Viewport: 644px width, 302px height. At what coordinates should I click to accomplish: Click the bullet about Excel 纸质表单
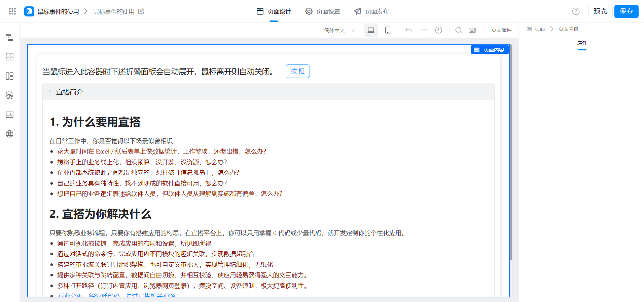(x=162, y=152)
